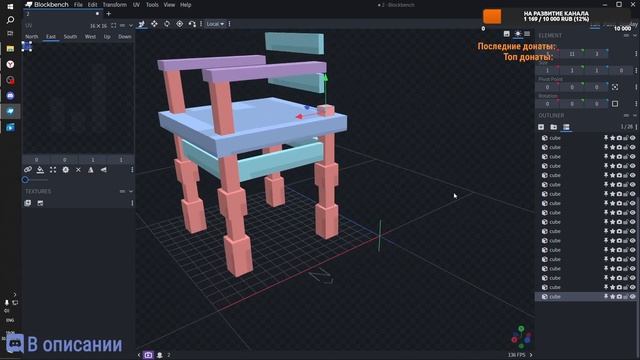Screen dimensions: 640x360
Task: Open the Transform menu
Action: tap(115, 5)
